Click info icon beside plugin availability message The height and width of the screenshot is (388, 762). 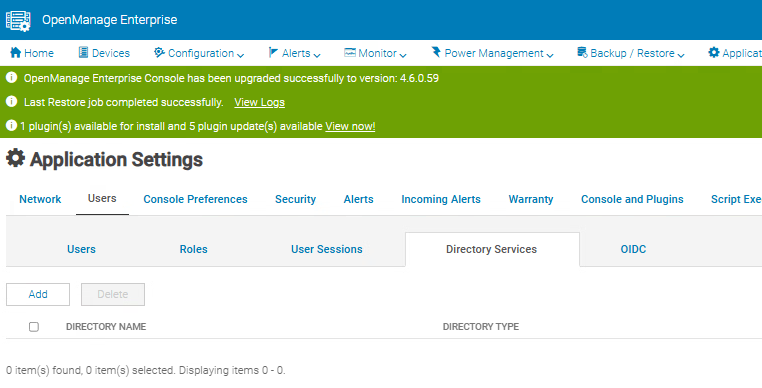click(11, 126)
